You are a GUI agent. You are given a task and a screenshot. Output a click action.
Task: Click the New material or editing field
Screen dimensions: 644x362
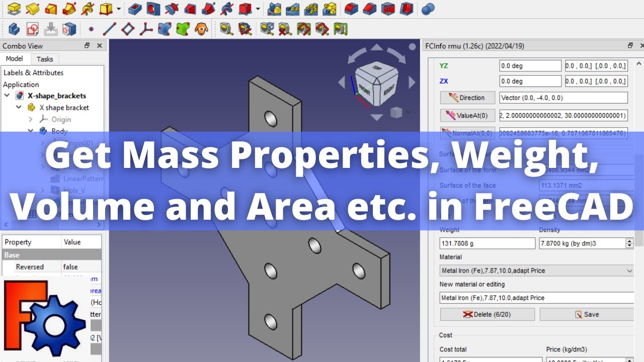[537, 298]
